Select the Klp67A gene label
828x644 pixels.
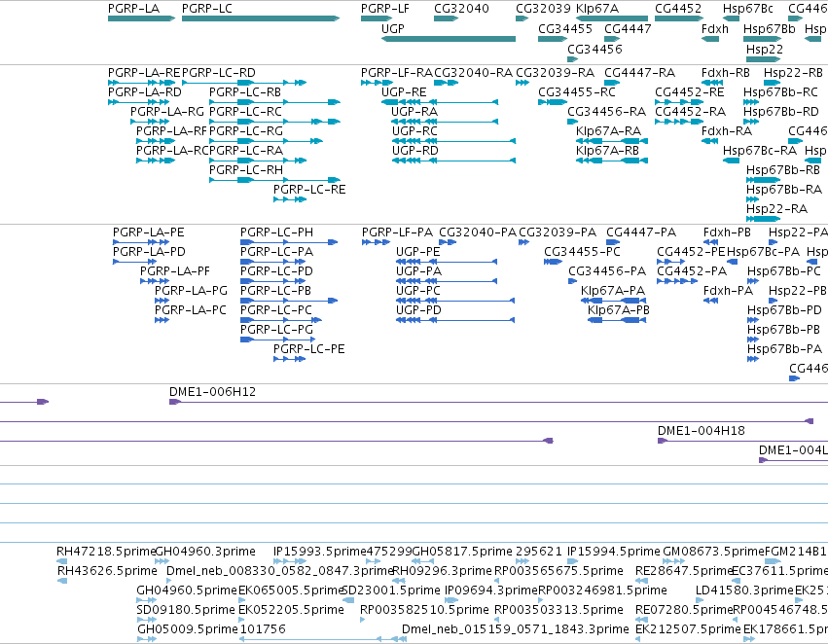click(x=597, y=9)
